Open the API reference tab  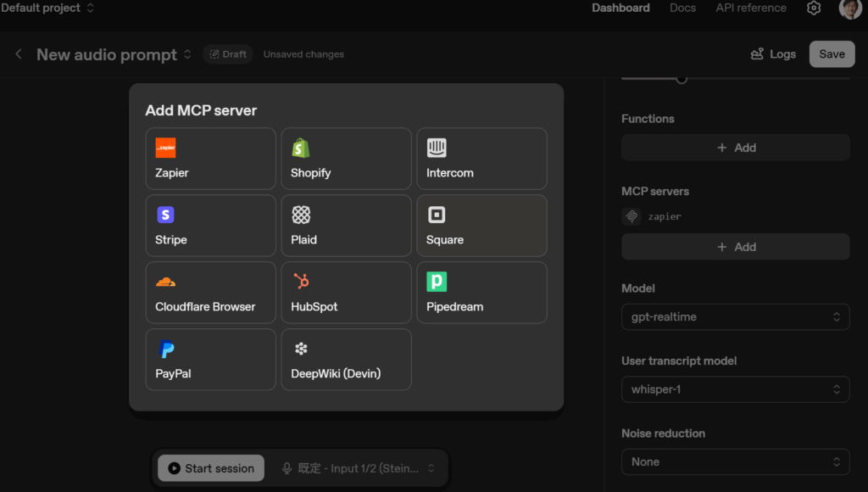(x=751, y=8)
